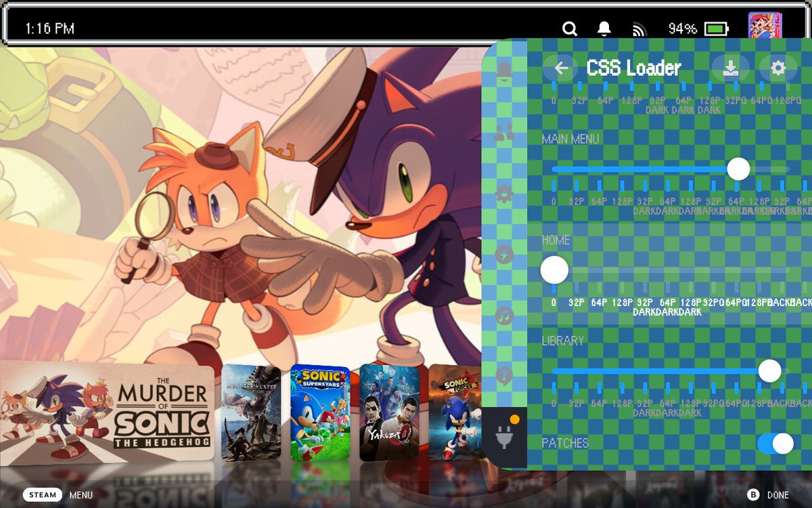The image size is (812, 508).
Task: Select the Decky plug icon tab
Action: point(505,438)
